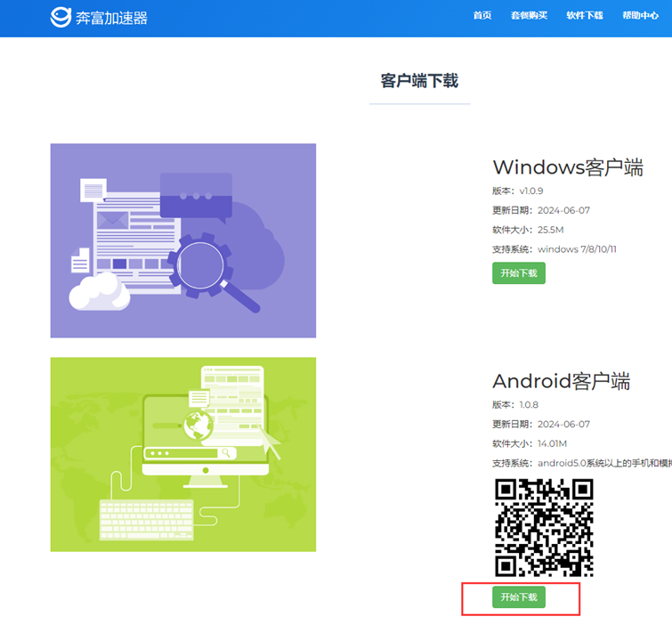
Task: Start the Windows client download via 开始下载
Action: [519, 273]
